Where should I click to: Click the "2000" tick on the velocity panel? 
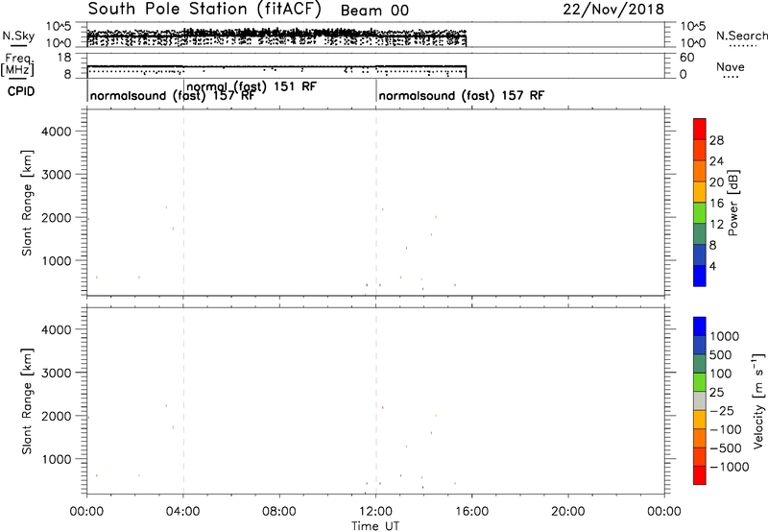tap(57, 416)
